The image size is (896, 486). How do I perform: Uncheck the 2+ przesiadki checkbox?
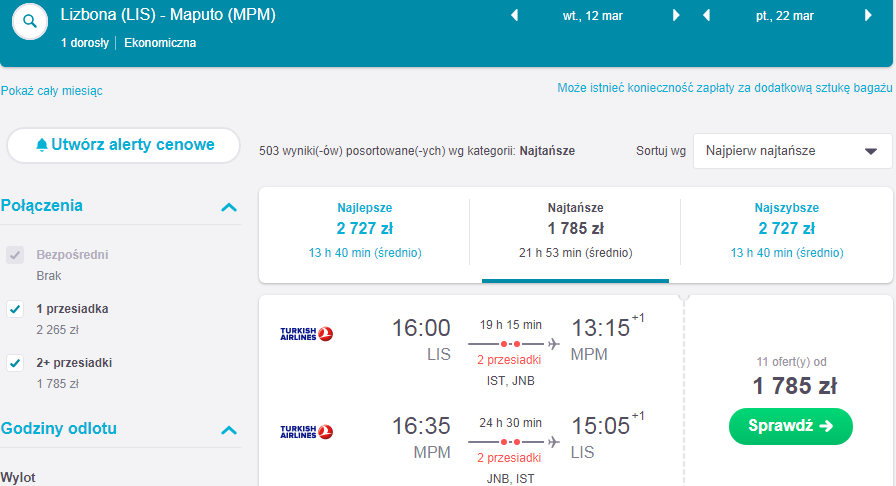[x=15, y=363]
